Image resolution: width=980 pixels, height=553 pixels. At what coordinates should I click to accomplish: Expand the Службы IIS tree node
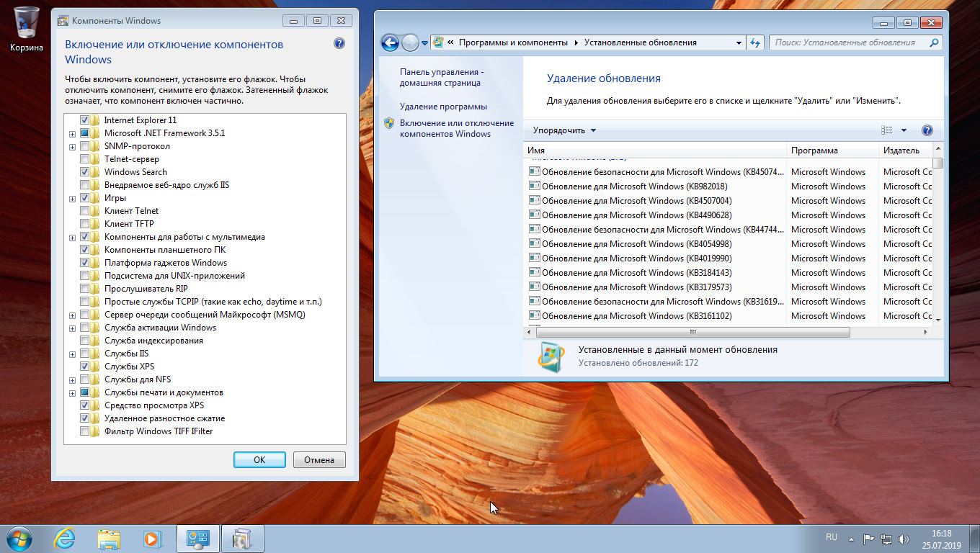click(x=73, y=354)
